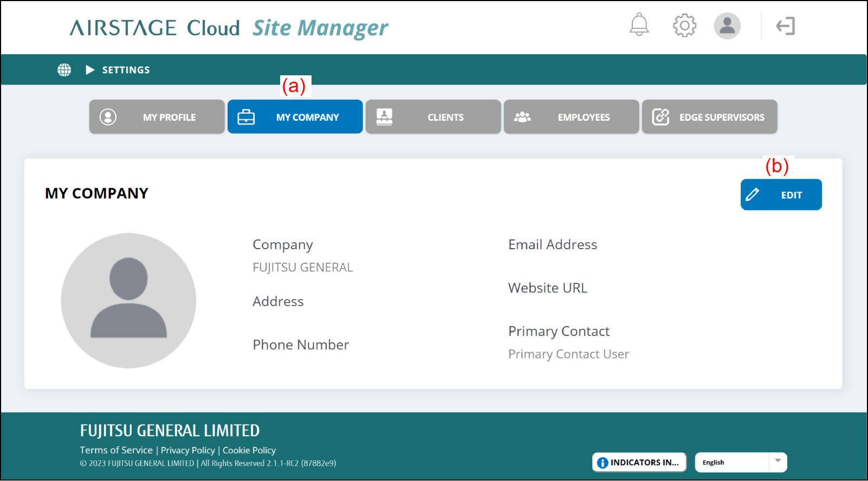Go to the Employees tab
The width and height of the screenshot is (868, 481).
point(571,117)
